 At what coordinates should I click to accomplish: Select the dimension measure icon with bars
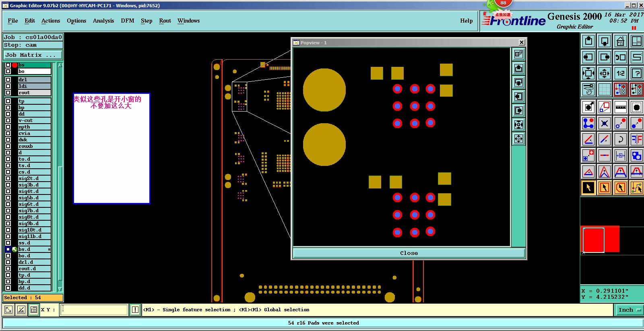pos(621,155)
